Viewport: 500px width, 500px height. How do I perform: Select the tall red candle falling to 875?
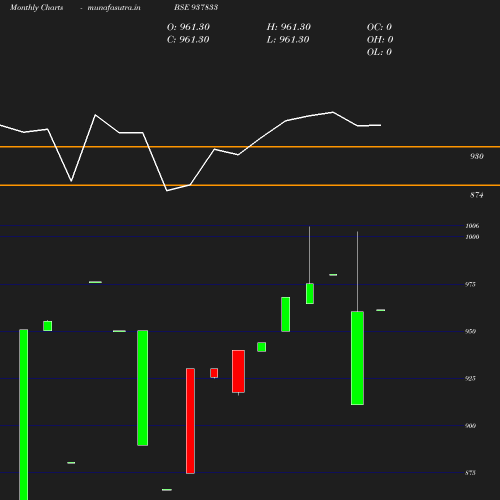tap(190, 421)
